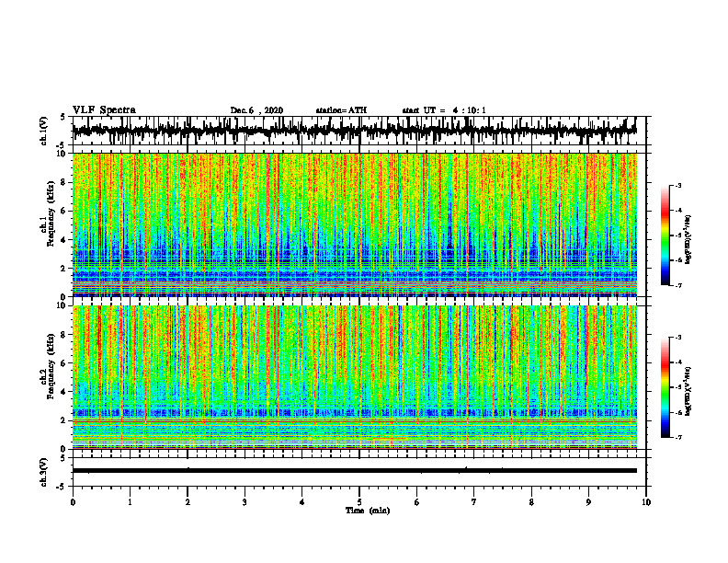The width and height of the screenshot is (728, 563).
Task: Click the "6" kHz tick of ch.1 spectrogram
Action: [x=64, y=211]
